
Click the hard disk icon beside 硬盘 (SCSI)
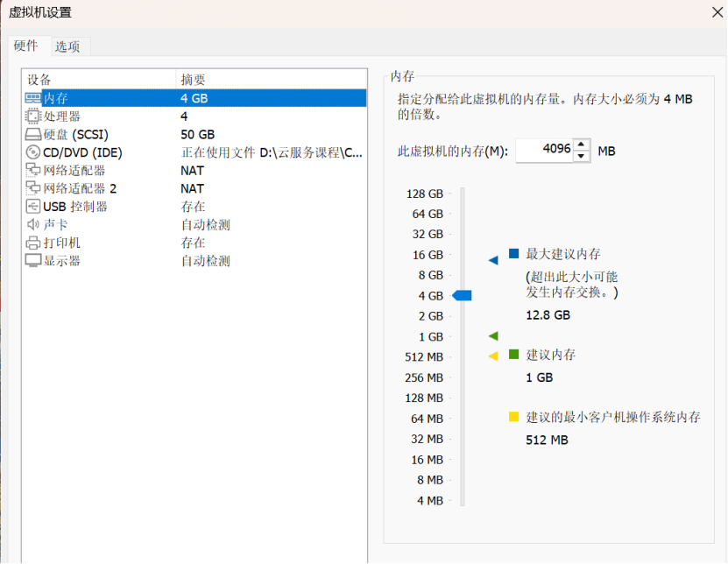click(x=33, y=135)
